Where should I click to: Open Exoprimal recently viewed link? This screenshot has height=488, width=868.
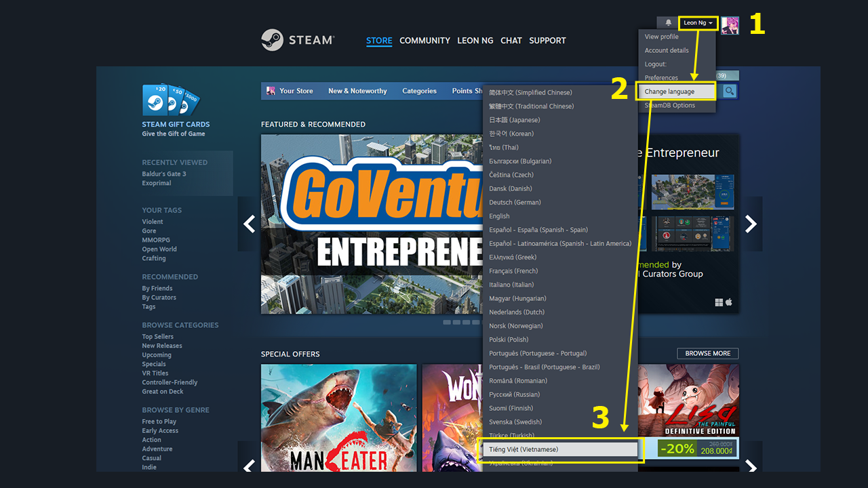(x=156, y=183)
